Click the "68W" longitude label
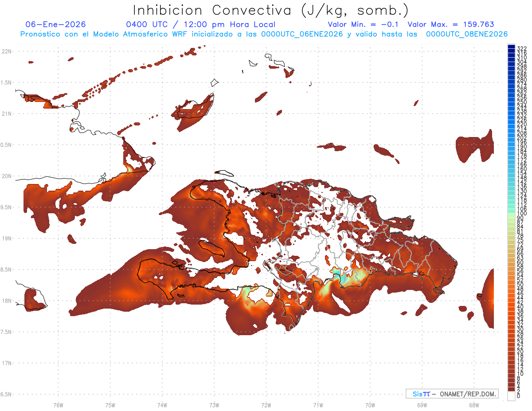 (x=473, y=405)
